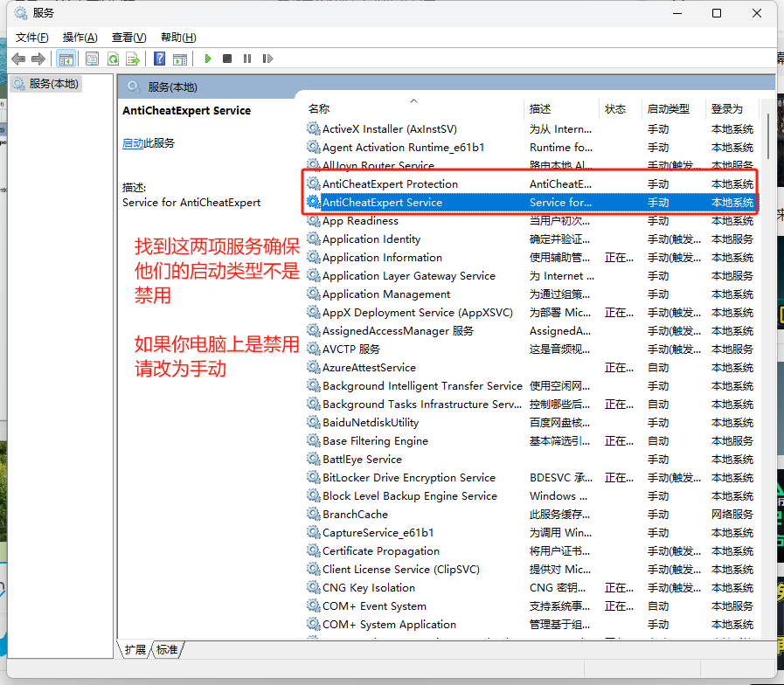Open the 文件(F) menu
Viewport: 784px width, 685px height.
coord(32,37)
